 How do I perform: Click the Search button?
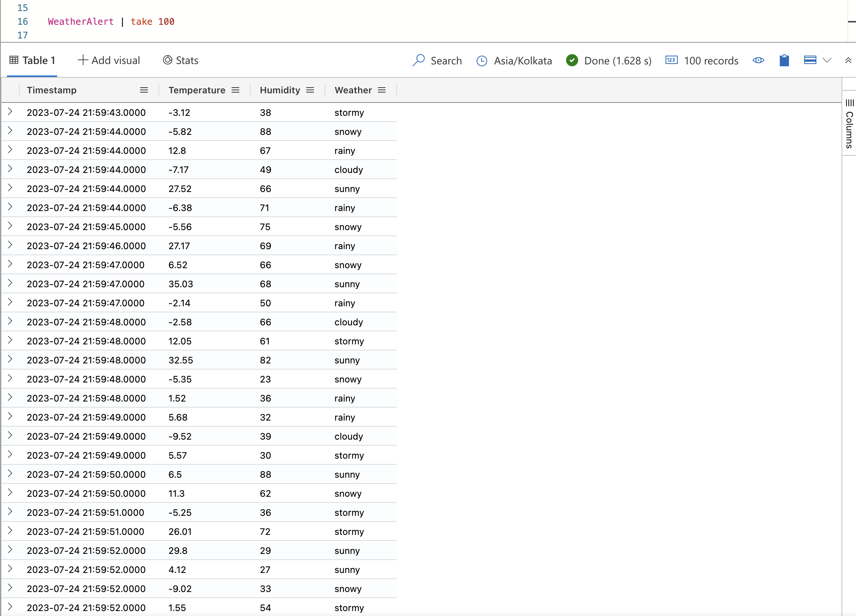pyautogui.click(x=446, y=60)
